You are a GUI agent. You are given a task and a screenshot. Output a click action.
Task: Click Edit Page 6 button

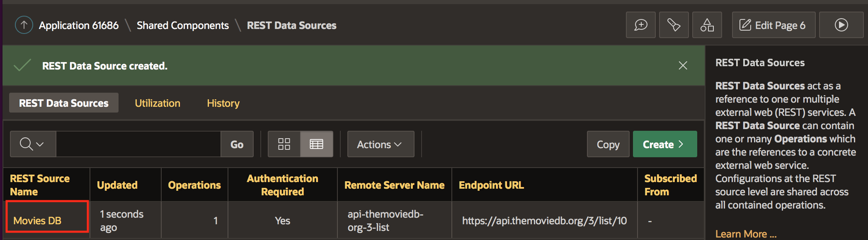(773, 25)
